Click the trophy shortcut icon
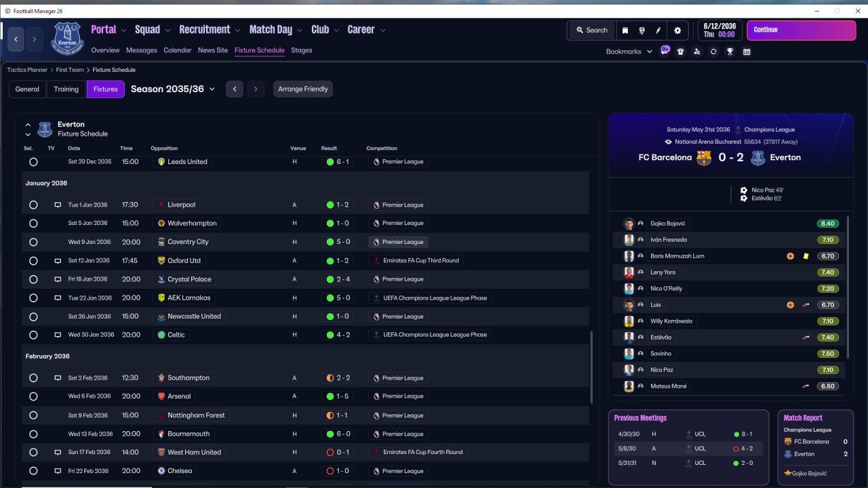This screenshot has height=488, width=868. coord(730,52)
